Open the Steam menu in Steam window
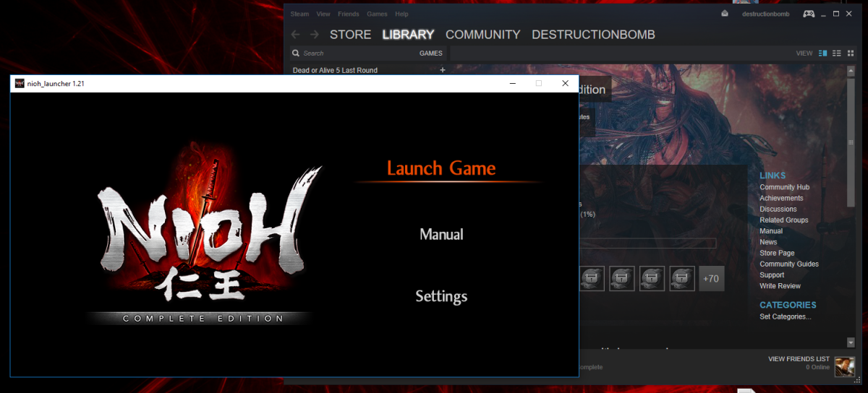 299,14
